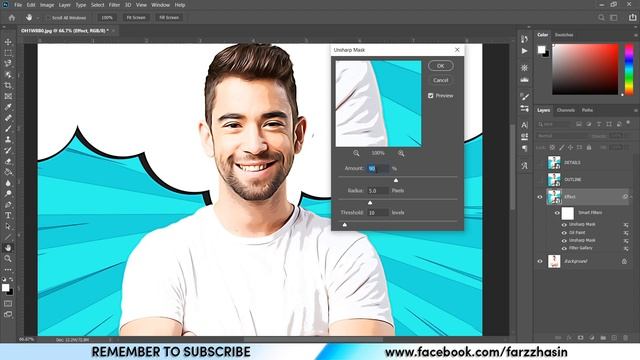Select the Crop tool
The width and height of the screenshot is (640, 360).
(x=8, y=85)
